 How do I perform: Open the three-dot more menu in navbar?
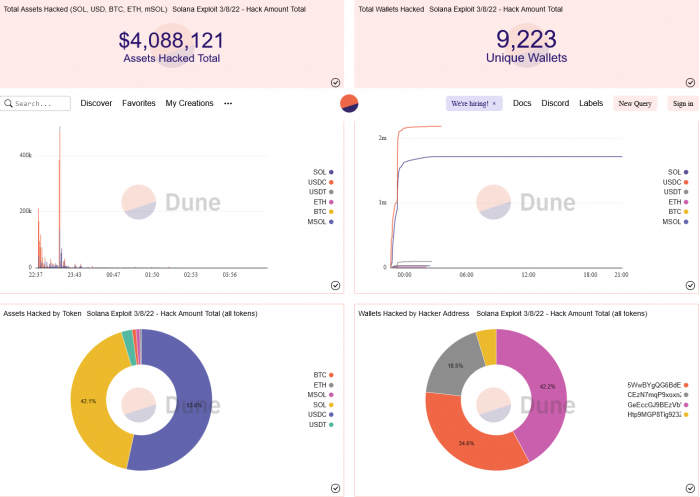228,103
